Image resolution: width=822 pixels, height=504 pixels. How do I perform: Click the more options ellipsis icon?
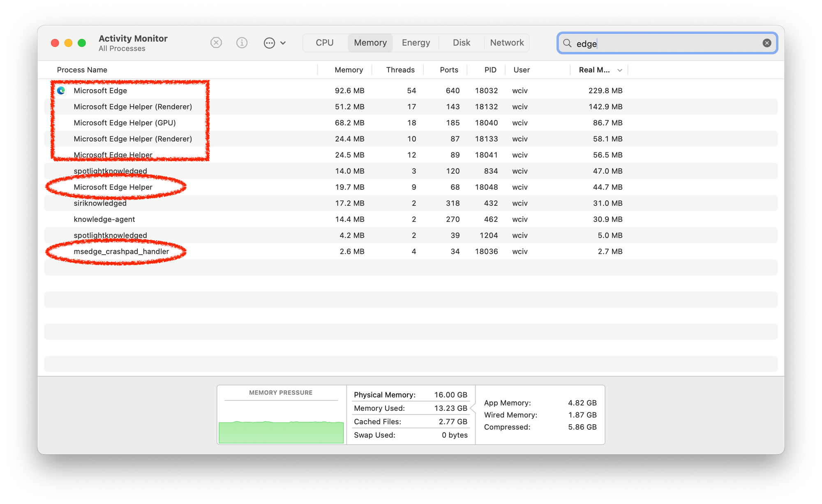point(269,43)
